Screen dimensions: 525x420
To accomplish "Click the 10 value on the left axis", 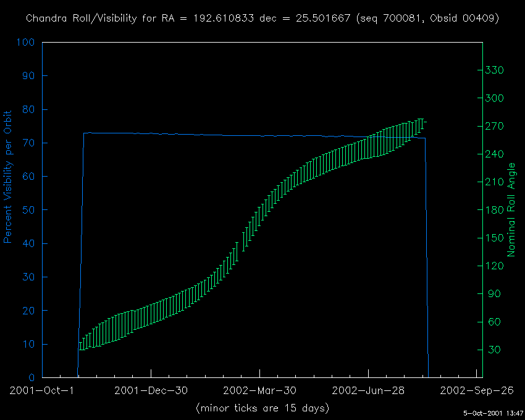I will point(29,344).
